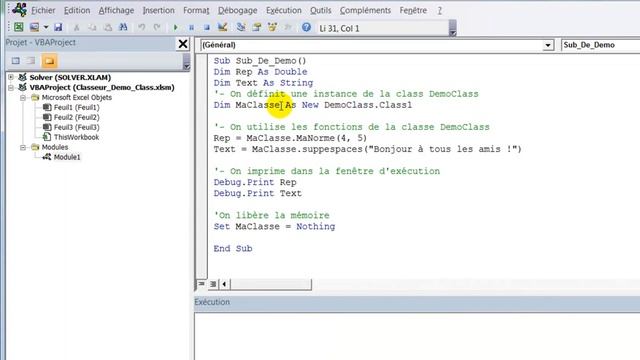Select the Modules folder label
This screenshot has height=360, width=640.
tap(55, 147)
